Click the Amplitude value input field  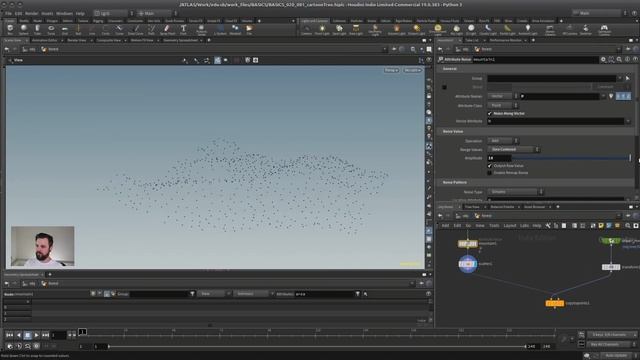(x=499, y=158)
